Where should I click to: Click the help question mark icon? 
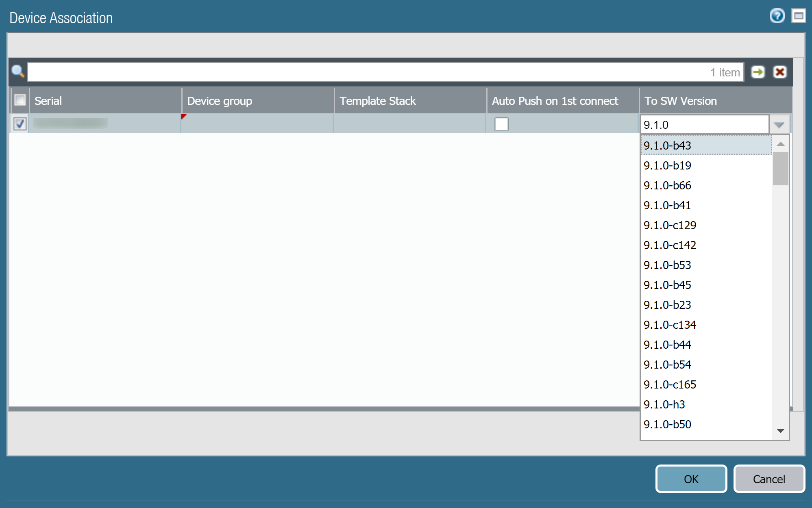tap(777, 16)
